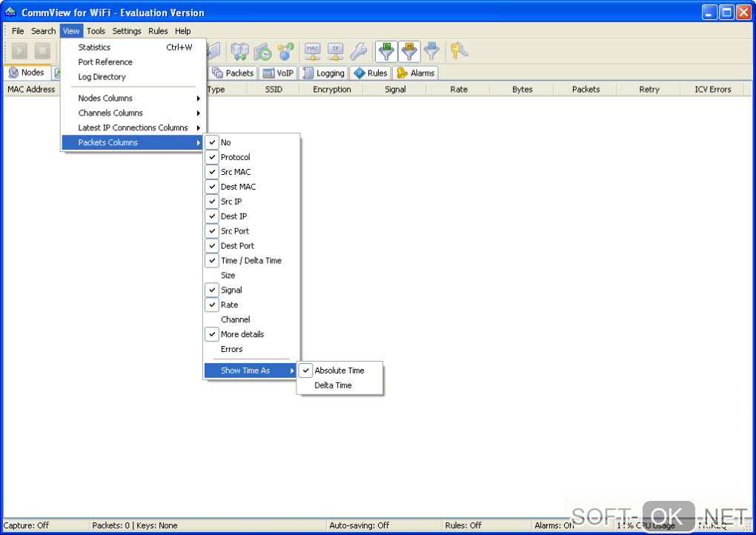The image size is (756, 535).
Task: Expand the Show Time As submenu
Action: click(251, 370)
